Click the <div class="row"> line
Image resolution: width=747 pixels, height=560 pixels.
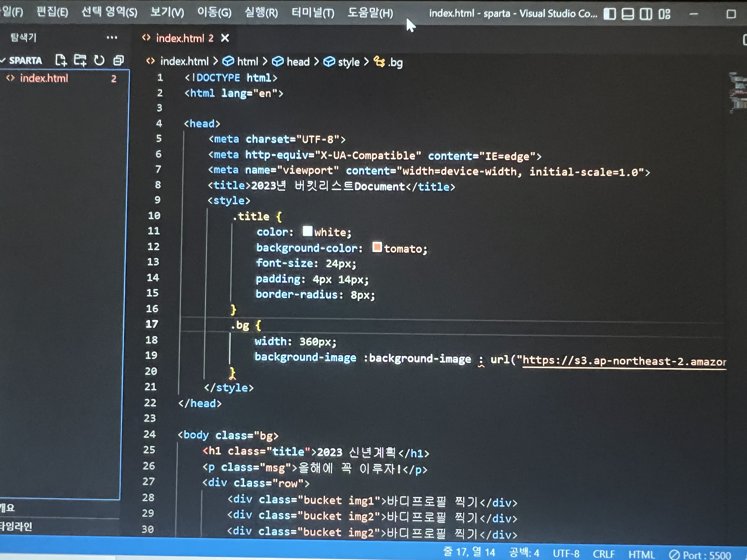pos(256,483)
